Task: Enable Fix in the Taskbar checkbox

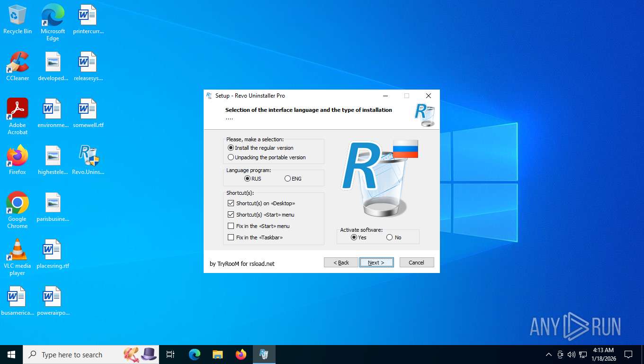Action: (x=255, y=237)
